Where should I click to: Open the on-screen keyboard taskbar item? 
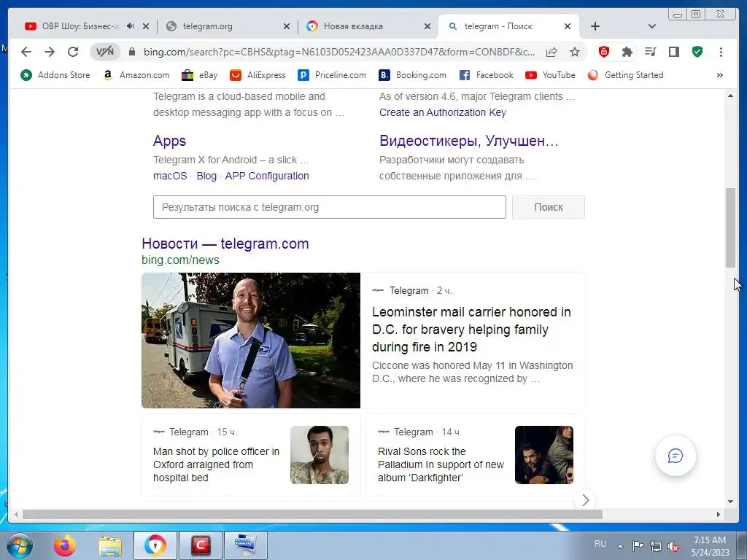click(245, 545)
